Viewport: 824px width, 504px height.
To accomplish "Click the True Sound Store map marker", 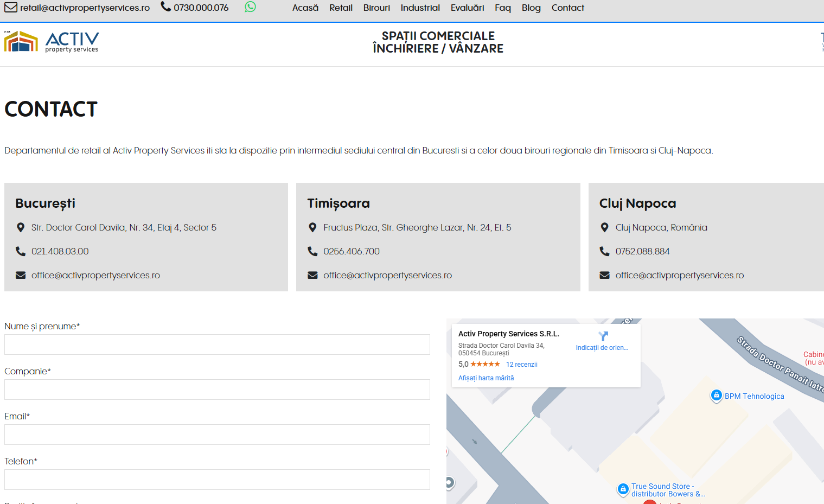I will tap(623, 489).
